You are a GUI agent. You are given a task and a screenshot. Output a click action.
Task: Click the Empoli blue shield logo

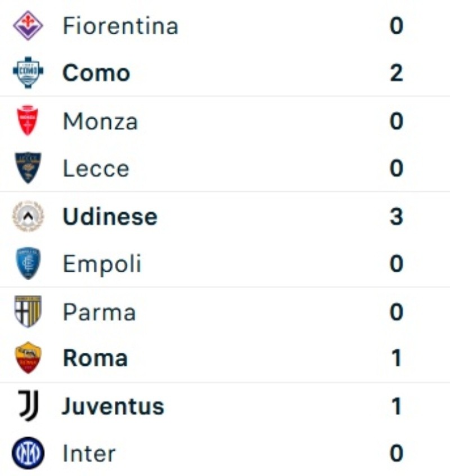tap(28, 263)
